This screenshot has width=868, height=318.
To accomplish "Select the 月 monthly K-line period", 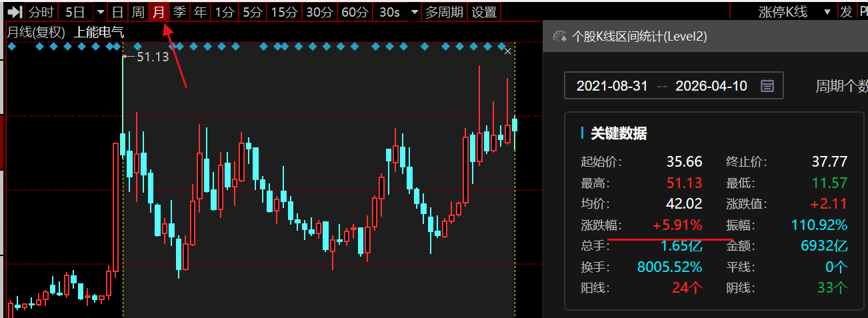I will 159,12.
